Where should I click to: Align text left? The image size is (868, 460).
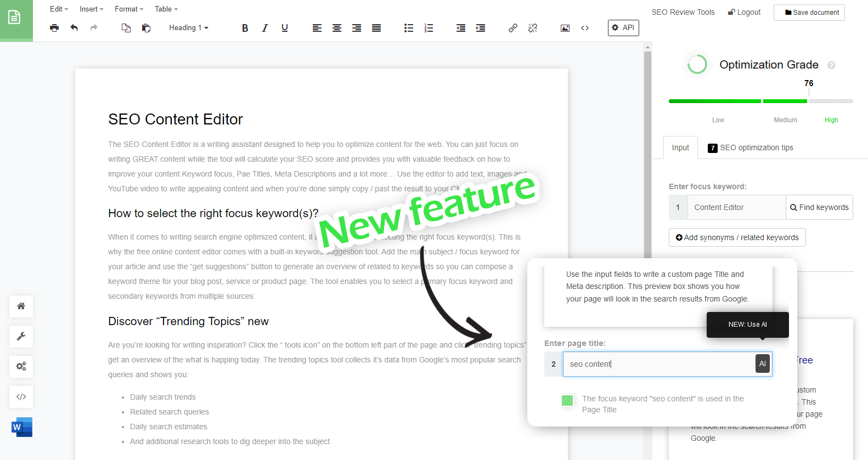tap(317, 28)
